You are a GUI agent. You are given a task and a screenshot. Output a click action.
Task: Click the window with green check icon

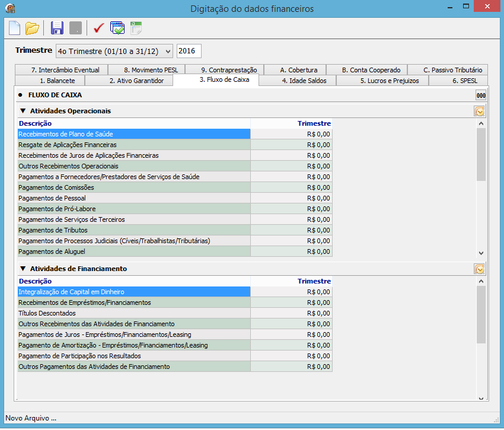click(x=117, y=28)
